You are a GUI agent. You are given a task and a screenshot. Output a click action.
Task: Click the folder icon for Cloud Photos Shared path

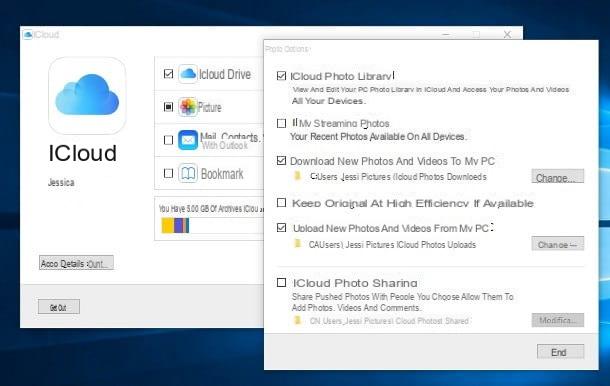click(x=298, y=321)
